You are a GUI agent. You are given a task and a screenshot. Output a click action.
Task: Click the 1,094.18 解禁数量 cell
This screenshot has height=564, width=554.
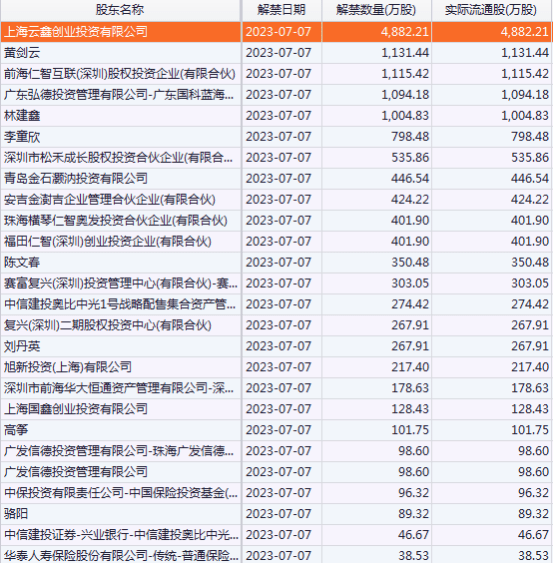point(376,95)
